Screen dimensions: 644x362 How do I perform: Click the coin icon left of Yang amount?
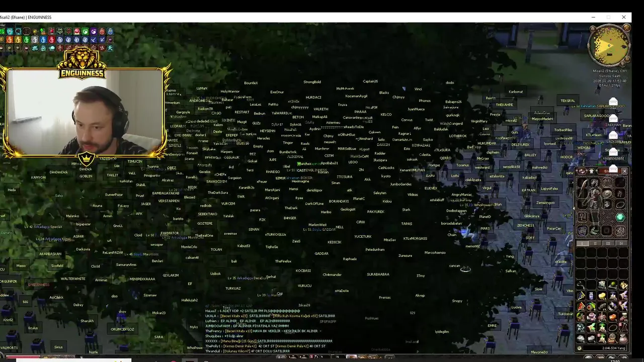pos(579,348)
